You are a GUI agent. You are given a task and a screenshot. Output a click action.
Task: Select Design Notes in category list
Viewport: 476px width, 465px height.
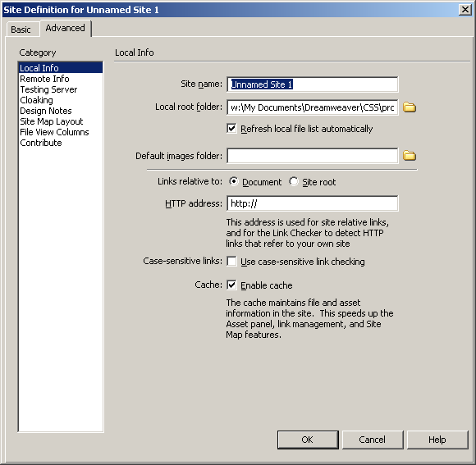(x=46, y=111)
